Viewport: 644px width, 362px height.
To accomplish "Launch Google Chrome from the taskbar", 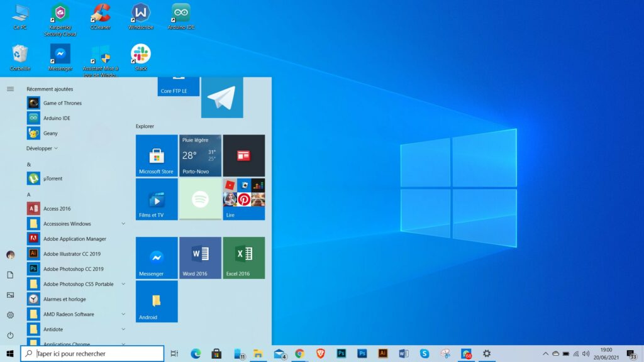I will (300, 353).
